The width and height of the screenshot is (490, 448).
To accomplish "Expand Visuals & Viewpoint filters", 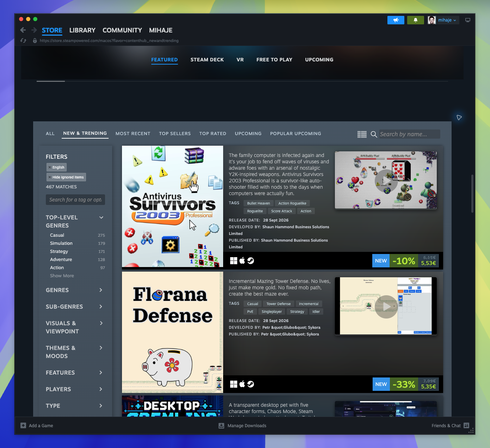I will point(101,323).
